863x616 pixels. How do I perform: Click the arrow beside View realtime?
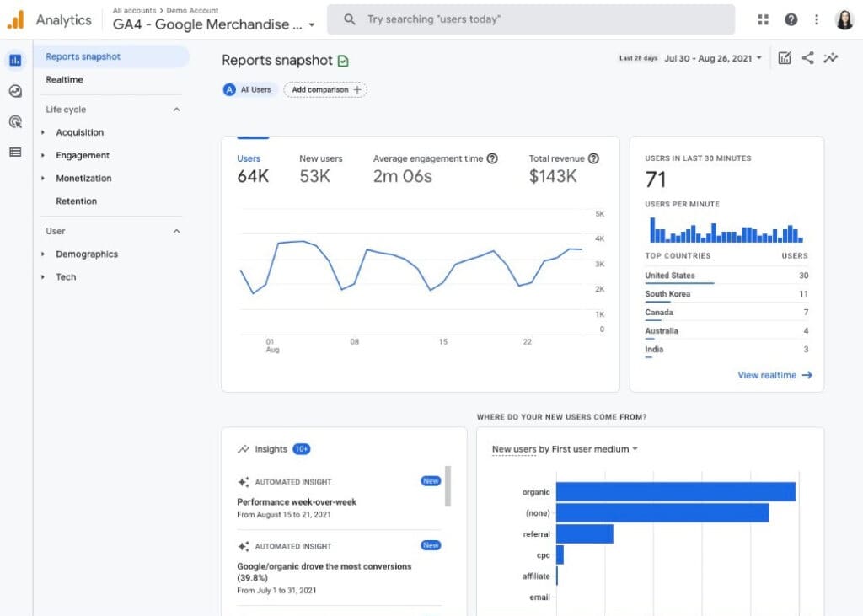[x=807, y=375]
